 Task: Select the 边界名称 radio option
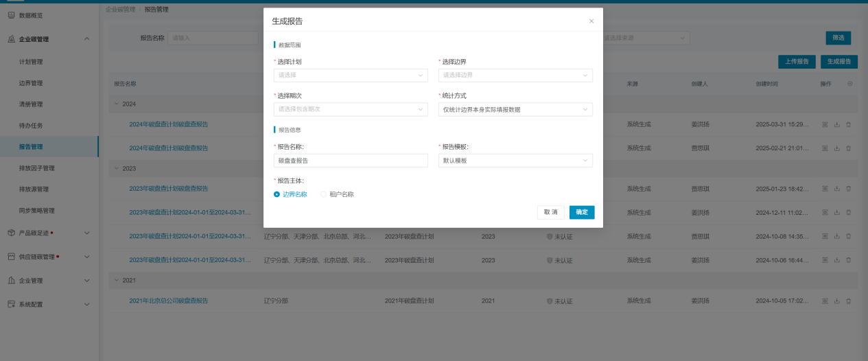coord(277,194)
